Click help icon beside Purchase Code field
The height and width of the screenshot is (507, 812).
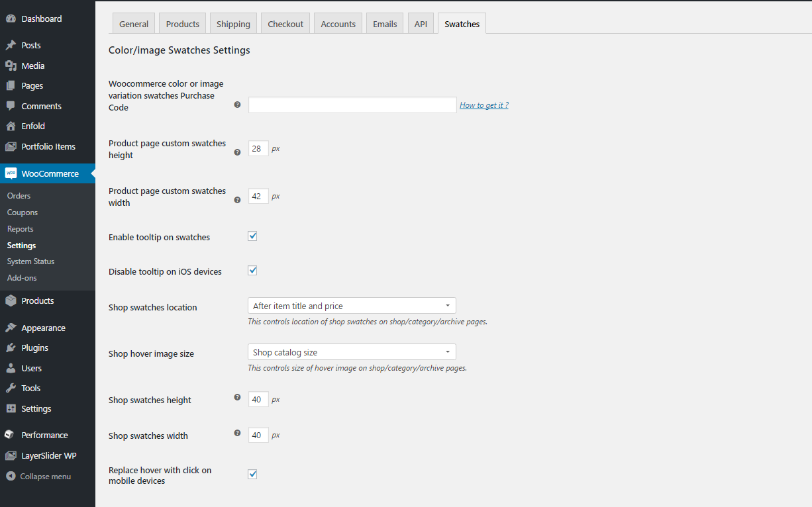coord(237,105)
